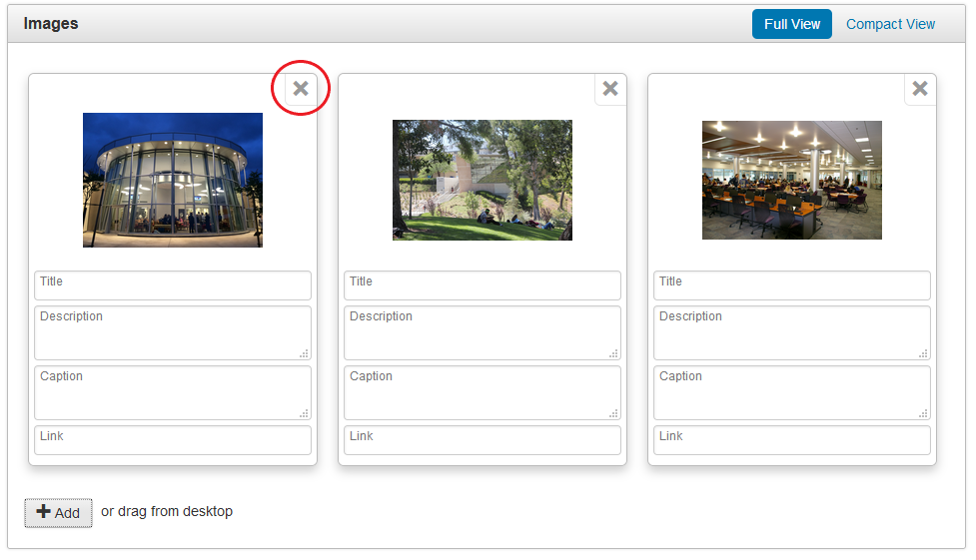Viewport: 976px width, 560px height.
Task: Select the computer lab thumbnail
Action: [x=792, y=180]
